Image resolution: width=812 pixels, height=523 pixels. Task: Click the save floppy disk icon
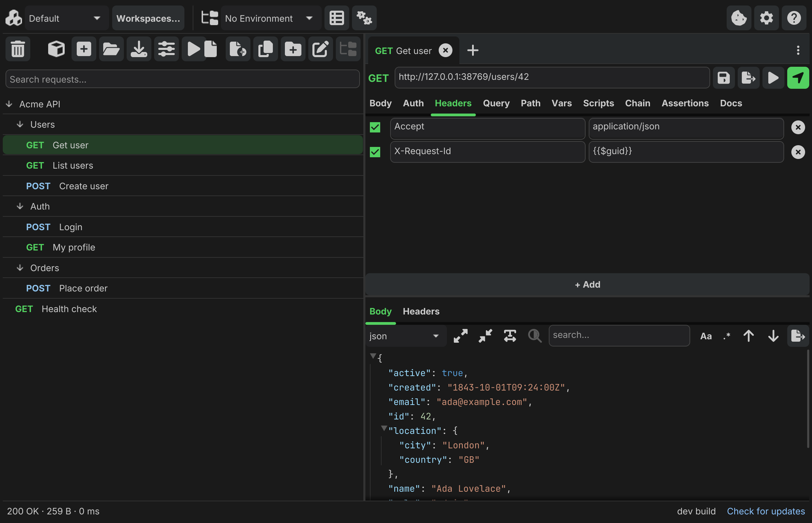pos(724,78)
